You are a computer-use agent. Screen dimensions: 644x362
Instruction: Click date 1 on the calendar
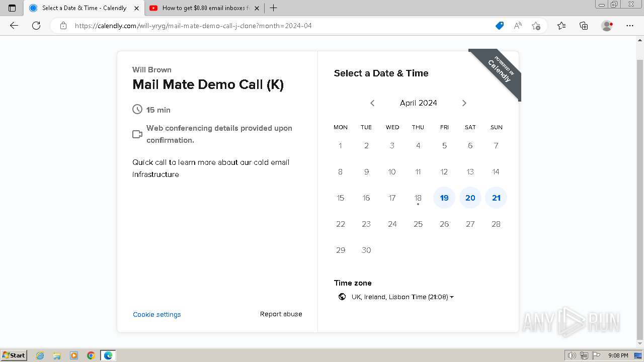pyautogui.click(x=341, y=146)
